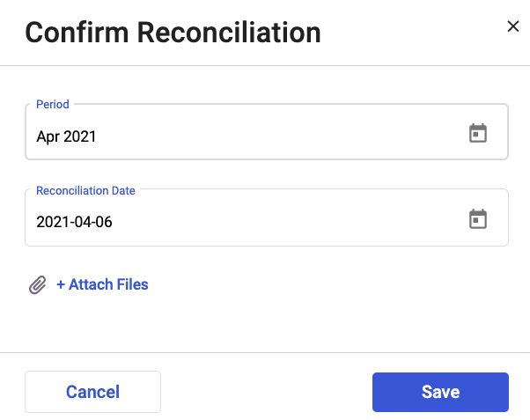Click the paperclip attachment icon
This screenshot has height=420, width=530.
click(x=38, y=284)
